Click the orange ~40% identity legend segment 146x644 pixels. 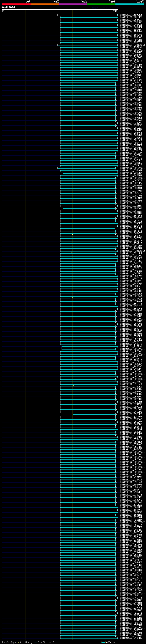tap(45, 4)
